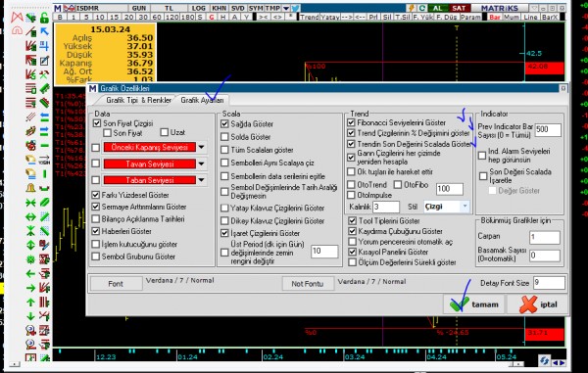Click the green four-way center icon
The width and height of the screenshot is (588, 373).
30,259
